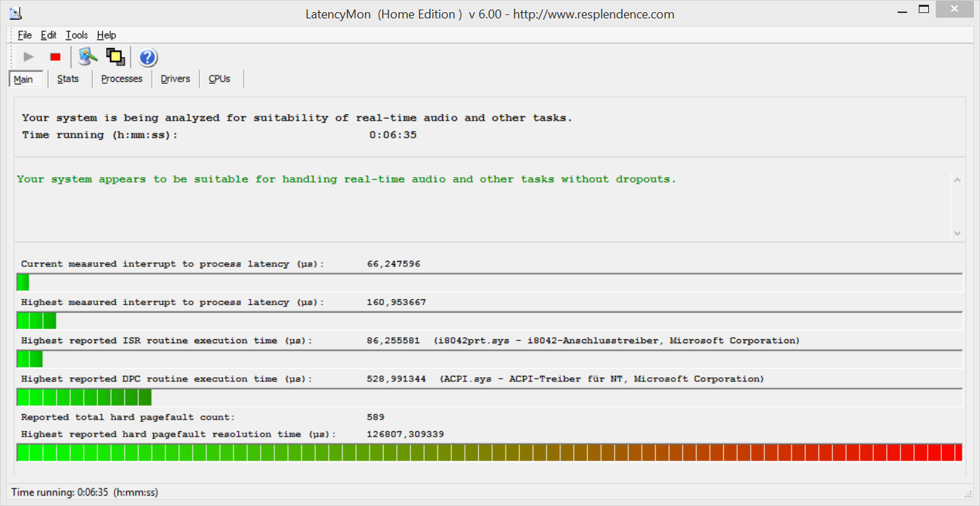Viewport: 980px width, 506px height.
Task: Switch to the Drivers tab
Action: (176, 79)
